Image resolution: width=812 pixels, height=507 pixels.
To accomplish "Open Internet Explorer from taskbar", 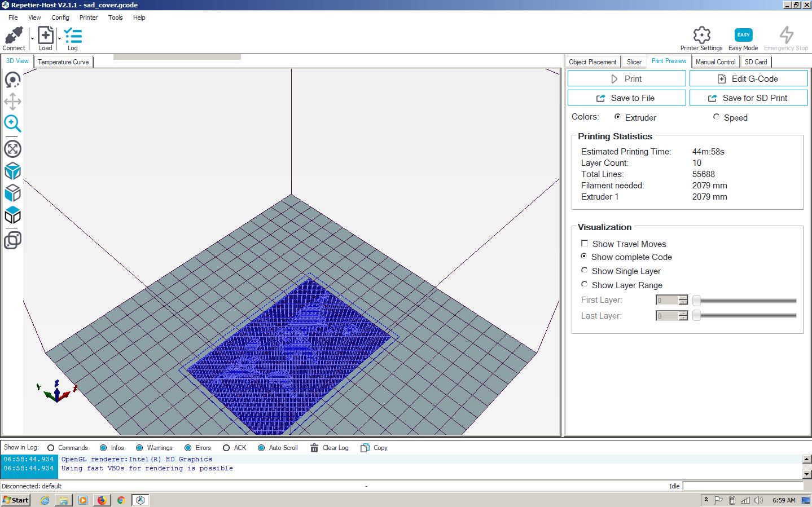I will click(45, 500).
